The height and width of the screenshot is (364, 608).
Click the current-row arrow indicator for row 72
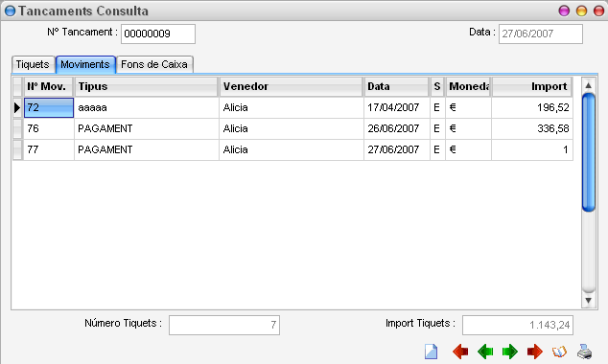pyautogui.click(x=18, y=107)
